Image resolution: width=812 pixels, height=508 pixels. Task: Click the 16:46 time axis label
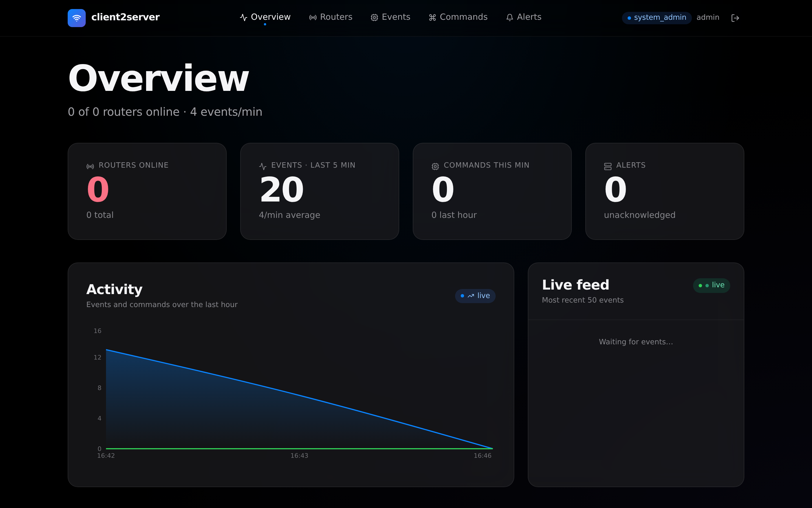482,456
